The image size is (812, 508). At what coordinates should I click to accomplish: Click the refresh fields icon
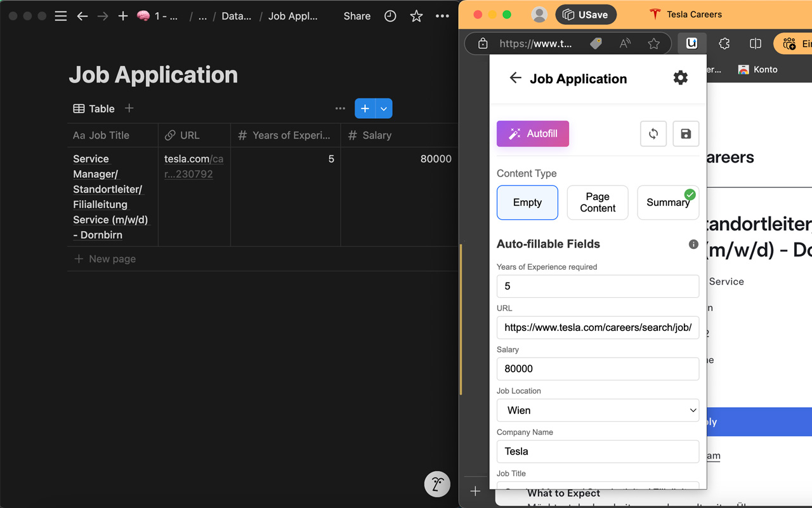click(653, 133)
